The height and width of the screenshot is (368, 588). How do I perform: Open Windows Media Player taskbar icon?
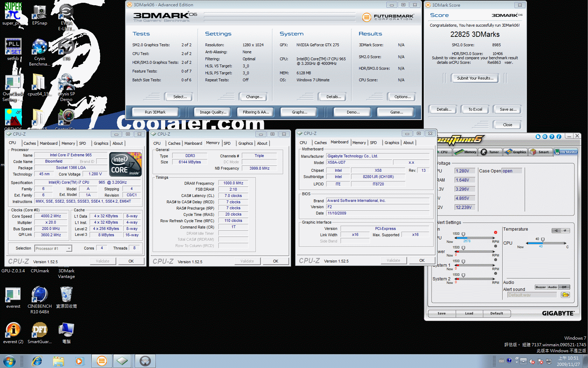coord(79,361)
